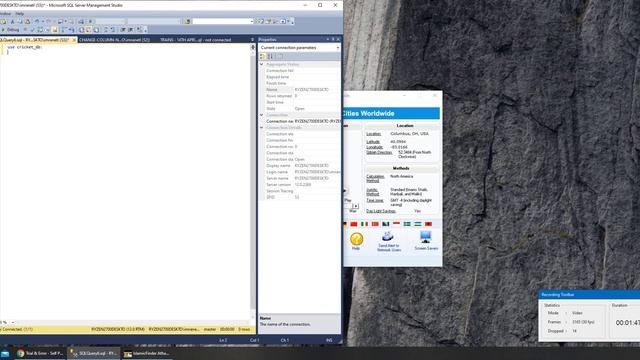Select the SPID property row

[x=302, y=197]
